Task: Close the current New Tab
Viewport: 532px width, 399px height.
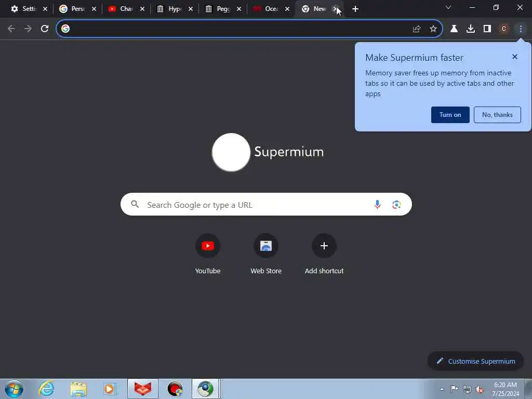Action: tap(335, 9)
